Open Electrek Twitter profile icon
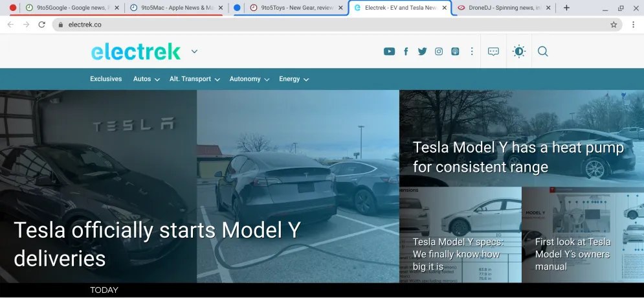Image resolution: width=644 pixels, height=298 pixels. point(422,51)
